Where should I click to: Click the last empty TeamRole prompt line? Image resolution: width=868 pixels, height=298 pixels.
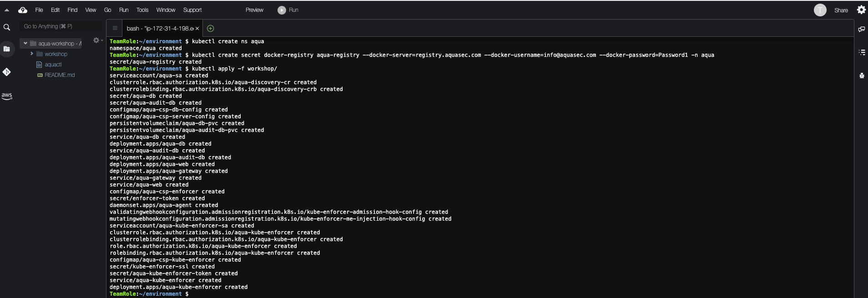point(149,294)
